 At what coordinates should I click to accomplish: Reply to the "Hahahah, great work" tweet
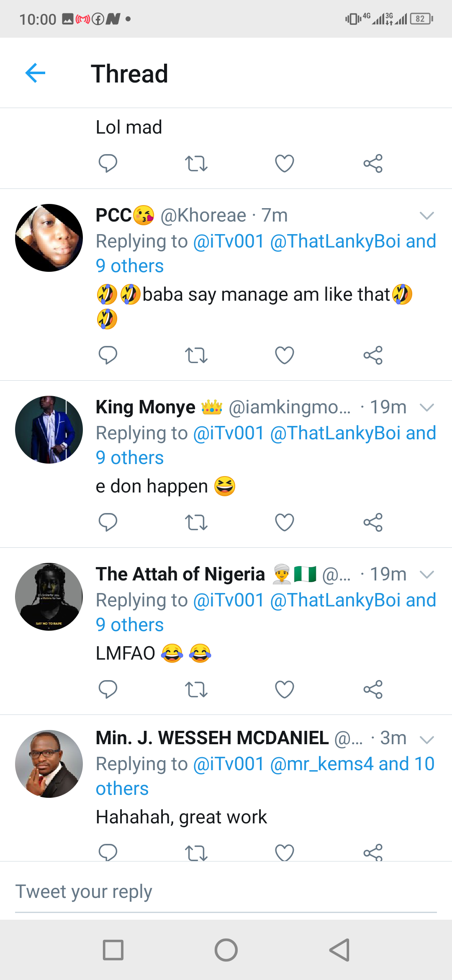(108, 852)
